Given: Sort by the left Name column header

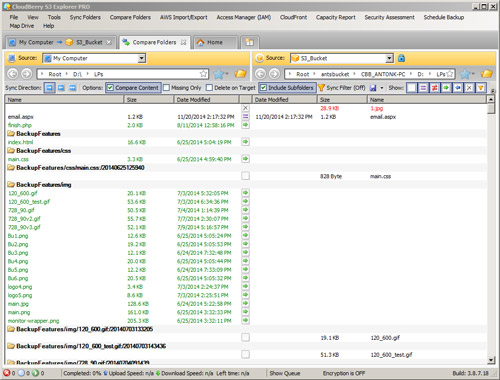Looking at the screenshot, I should click(x=64, y=99).
